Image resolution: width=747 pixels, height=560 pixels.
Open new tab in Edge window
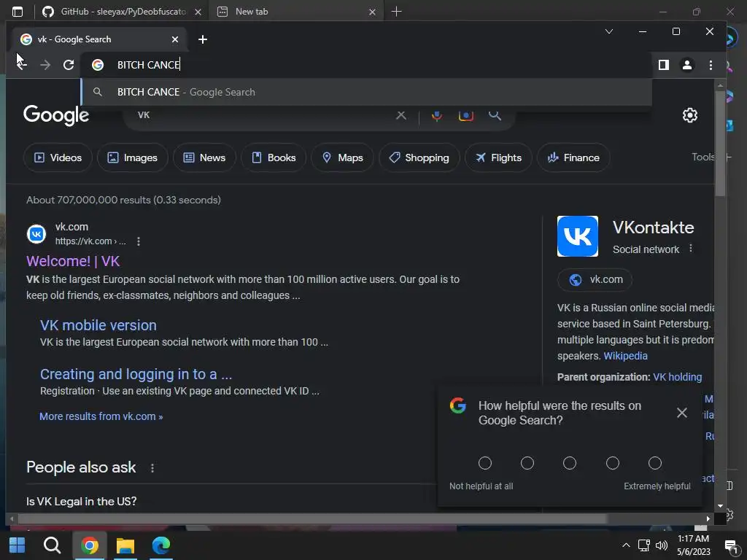click(396, 12)
